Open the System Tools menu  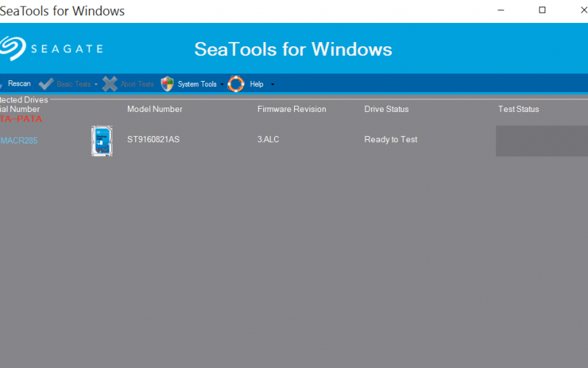click(197, 84)
